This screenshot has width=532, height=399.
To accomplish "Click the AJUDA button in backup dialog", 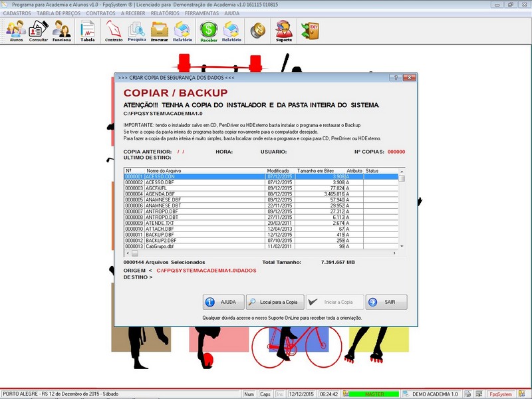I will [223, 302].
